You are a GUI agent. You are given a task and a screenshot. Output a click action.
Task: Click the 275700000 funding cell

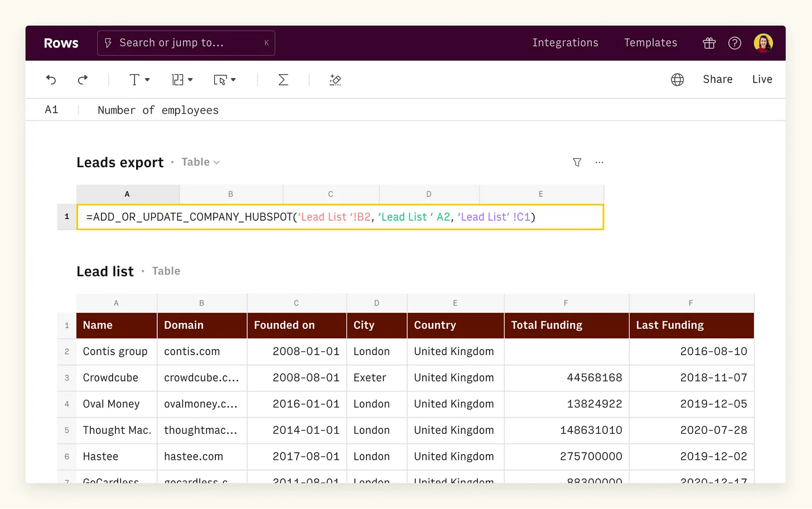coord(567,457)
